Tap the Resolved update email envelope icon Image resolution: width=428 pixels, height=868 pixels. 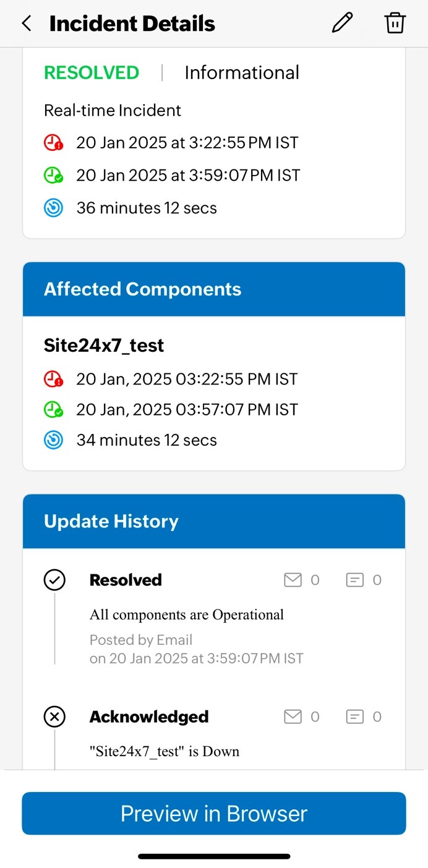(x=293, y=580)
